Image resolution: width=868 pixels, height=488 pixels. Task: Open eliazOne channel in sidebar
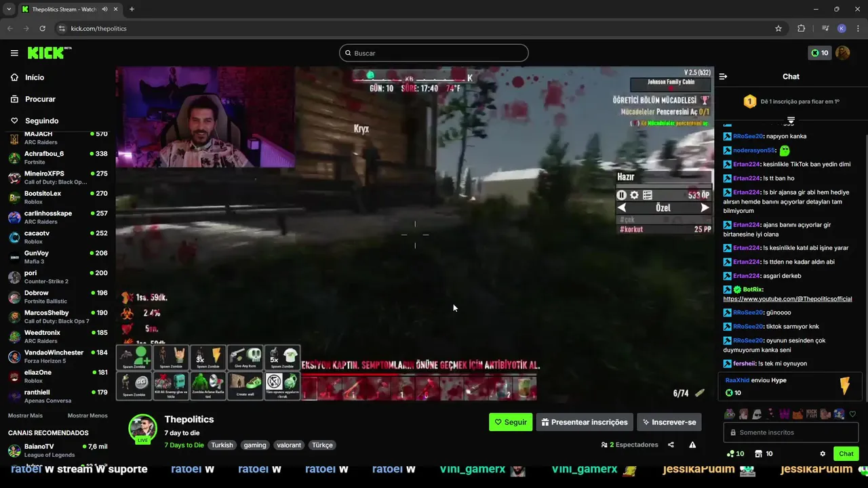tap(58, 376)
